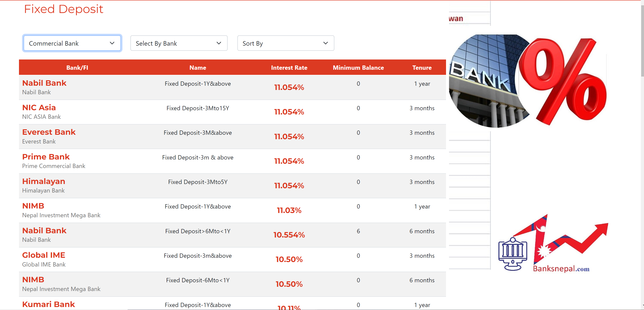The height and width of the screenshot is (310, 644).
Task: Click Fixed Deposit-3m & above for Prime Bank
Action: click(x=198, y=157)
